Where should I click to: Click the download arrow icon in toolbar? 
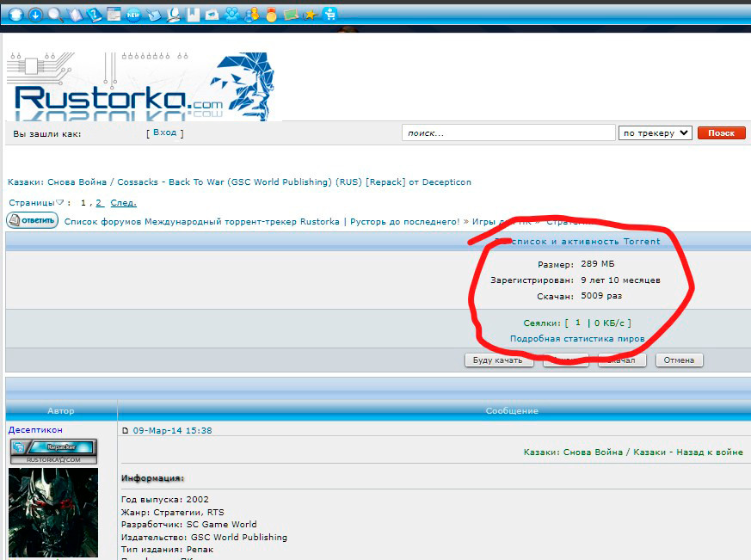coord(35,14)
